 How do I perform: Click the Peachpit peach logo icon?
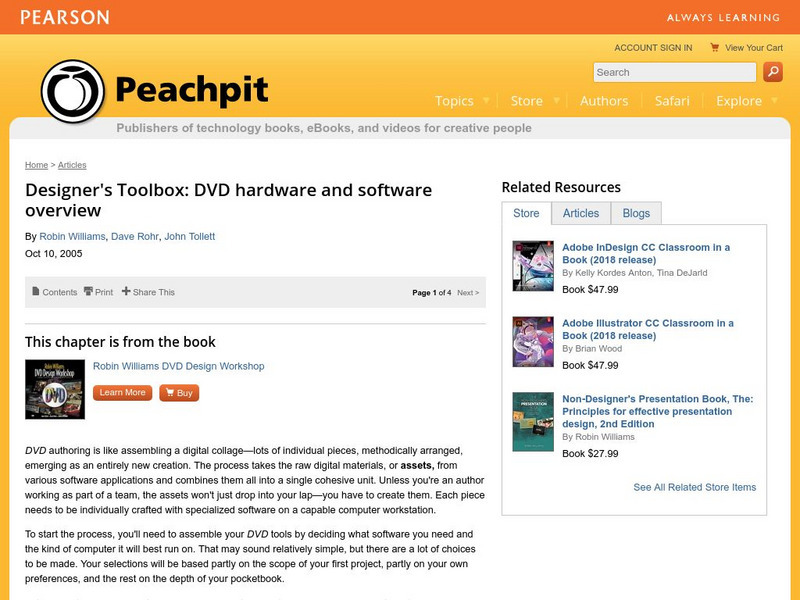tap(72, 91)
